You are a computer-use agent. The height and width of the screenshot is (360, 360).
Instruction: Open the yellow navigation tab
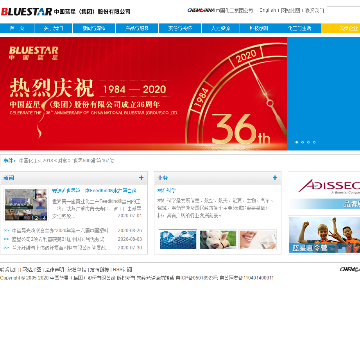click(x=341, y=28)
